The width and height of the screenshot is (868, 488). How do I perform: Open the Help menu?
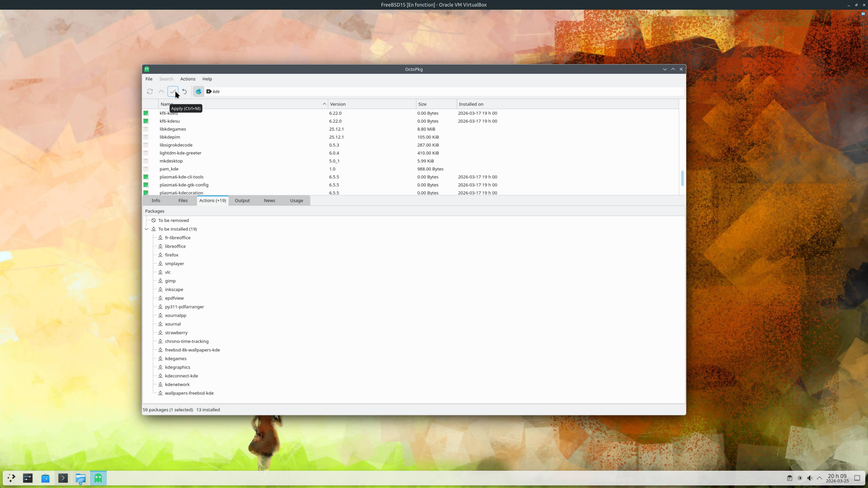click(x=207, y=79)
